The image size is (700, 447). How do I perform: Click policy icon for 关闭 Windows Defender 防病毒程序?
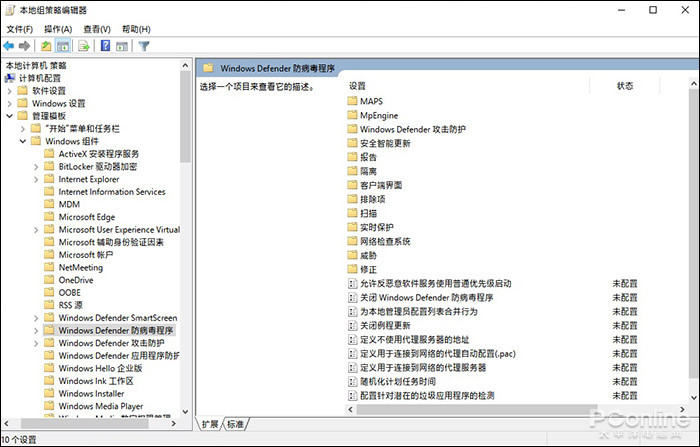tap(352, 297)
